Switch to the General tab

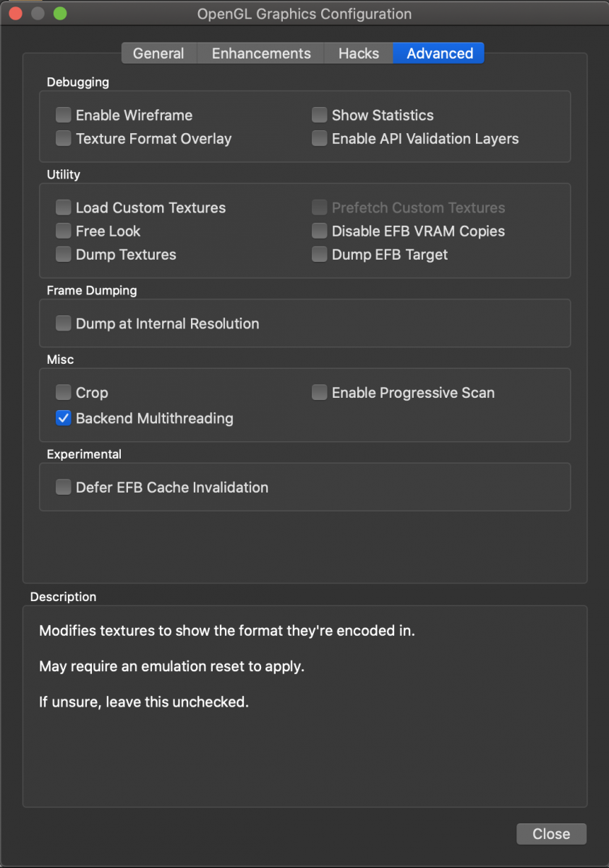(158, 54)
